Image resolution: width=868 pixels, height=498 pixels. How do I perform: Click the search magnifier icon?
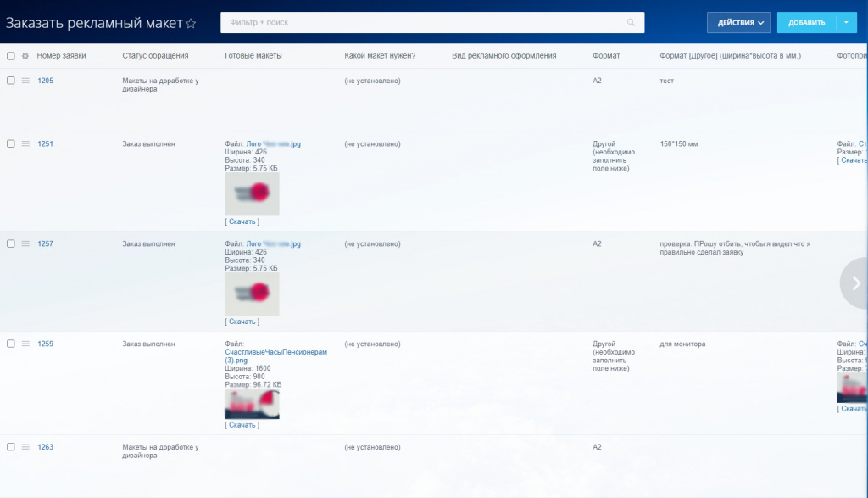pos(631,23)
